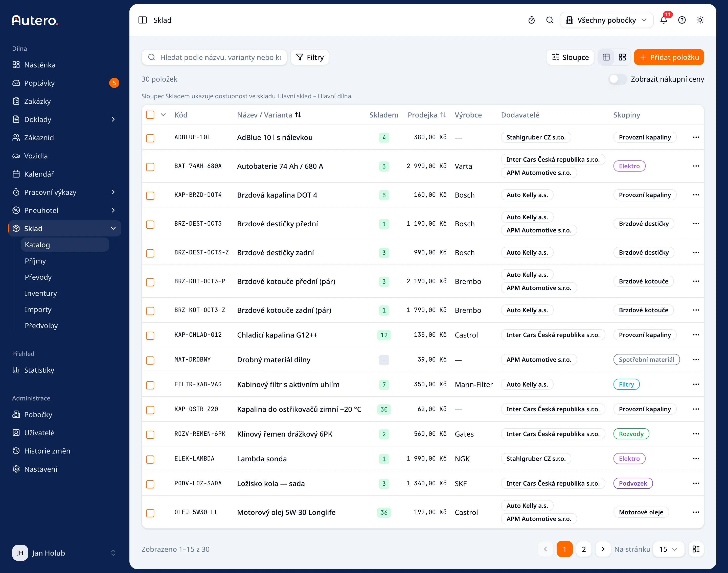Check the ADBLUE-10L row checkbox
This screenshot has width=728, height=573.
point(150,138)
